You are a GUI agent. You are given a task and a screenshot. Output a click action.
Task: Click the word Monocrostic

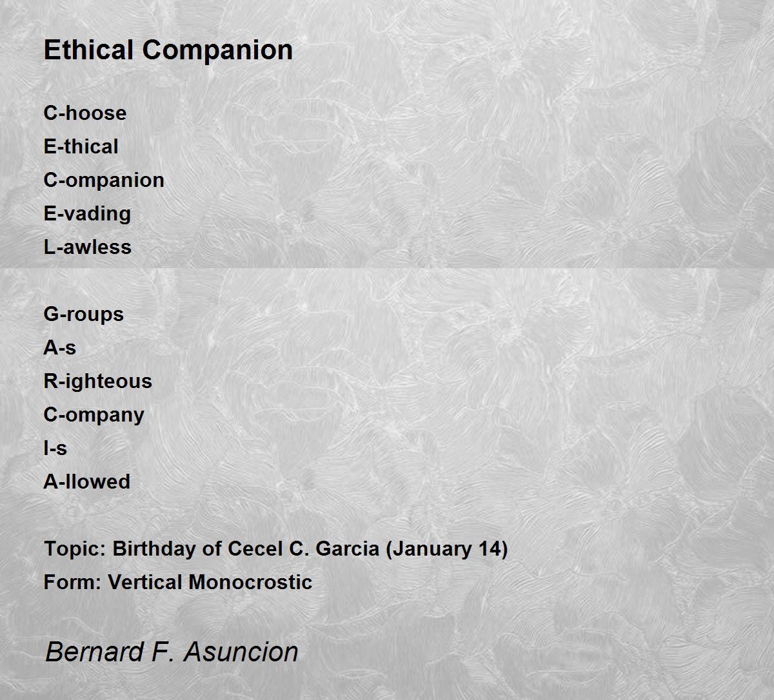(x=250, y=582)
